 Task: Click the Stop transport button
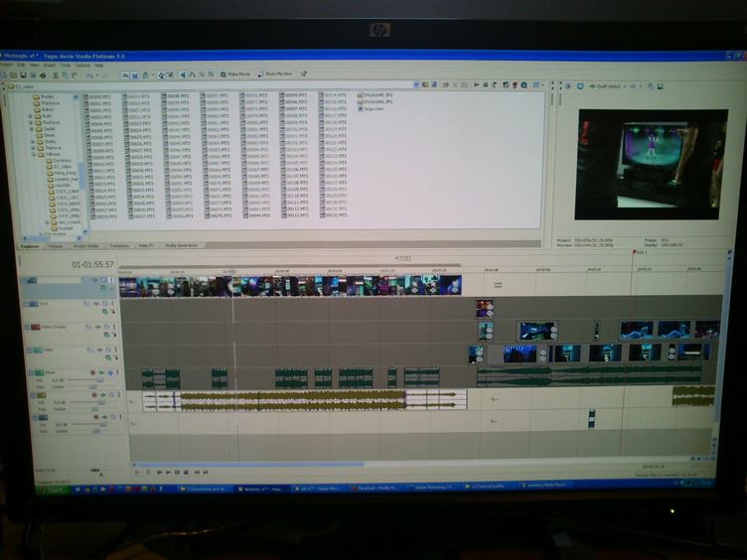(x=186, y=473)
